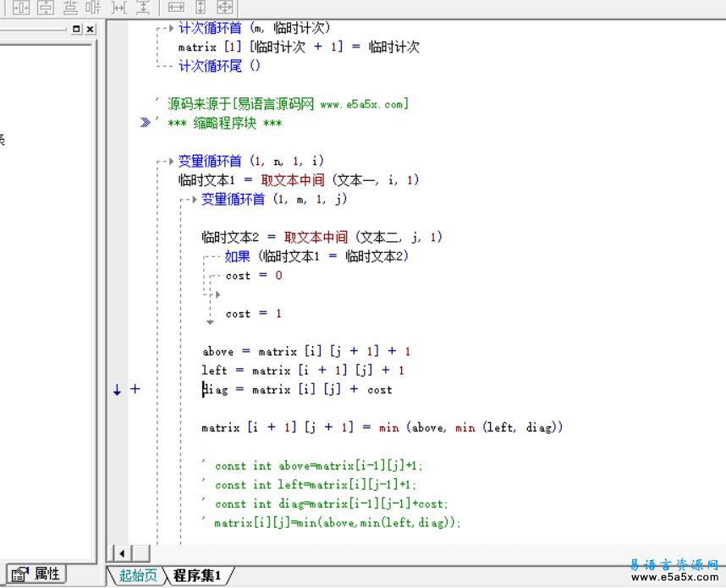Click the align horizontal spacing icon

94,7
